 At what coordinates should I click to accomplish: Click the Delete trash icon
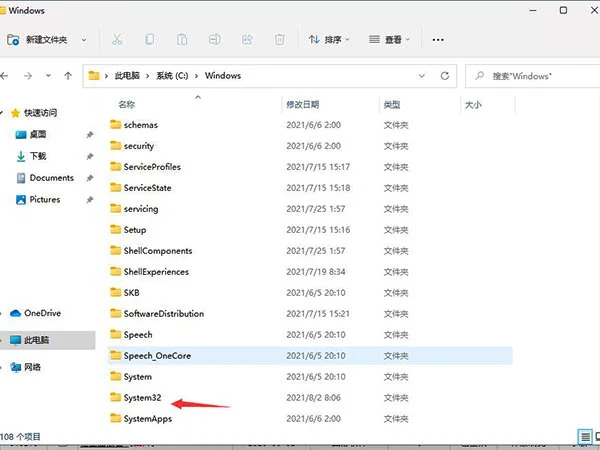280,39
